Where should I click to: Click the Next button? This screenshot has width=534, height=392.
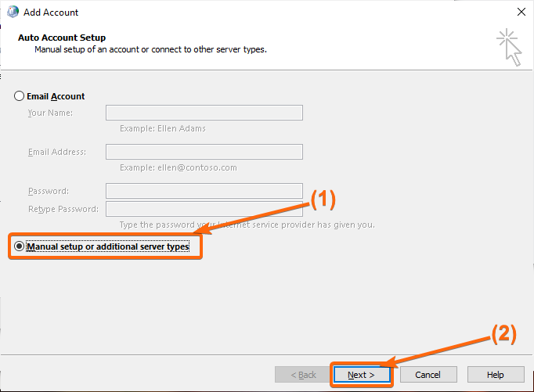(x=361, y=375)
